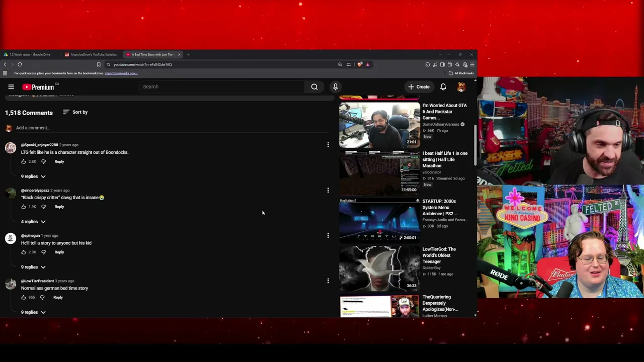The height and width of the screenshot is (362, 644).
Task: Open options menu for the Boondocks comment
Action: click(328, 145)
